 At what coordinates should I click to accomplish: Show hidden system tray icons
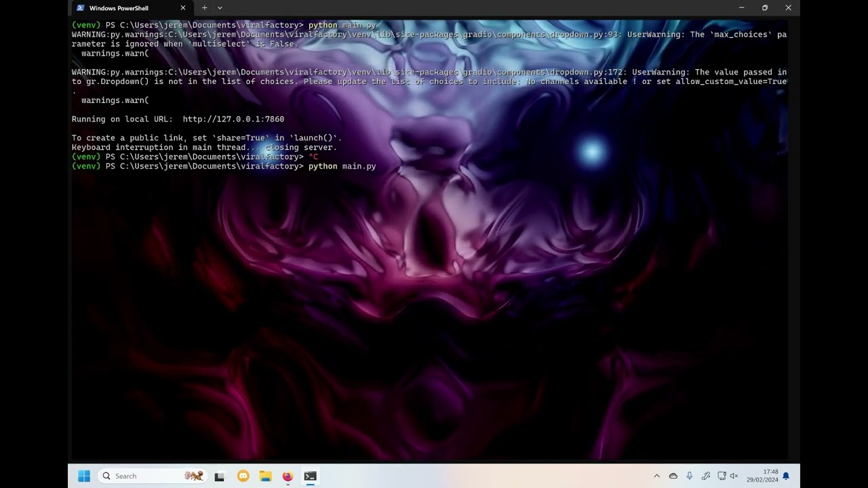click(x=656, y=476)
